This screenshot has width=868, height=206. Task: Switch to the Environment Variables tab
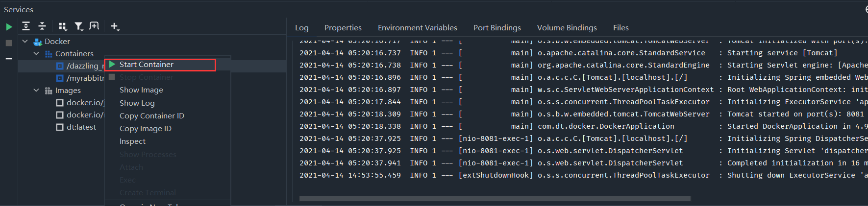[417, 28]
